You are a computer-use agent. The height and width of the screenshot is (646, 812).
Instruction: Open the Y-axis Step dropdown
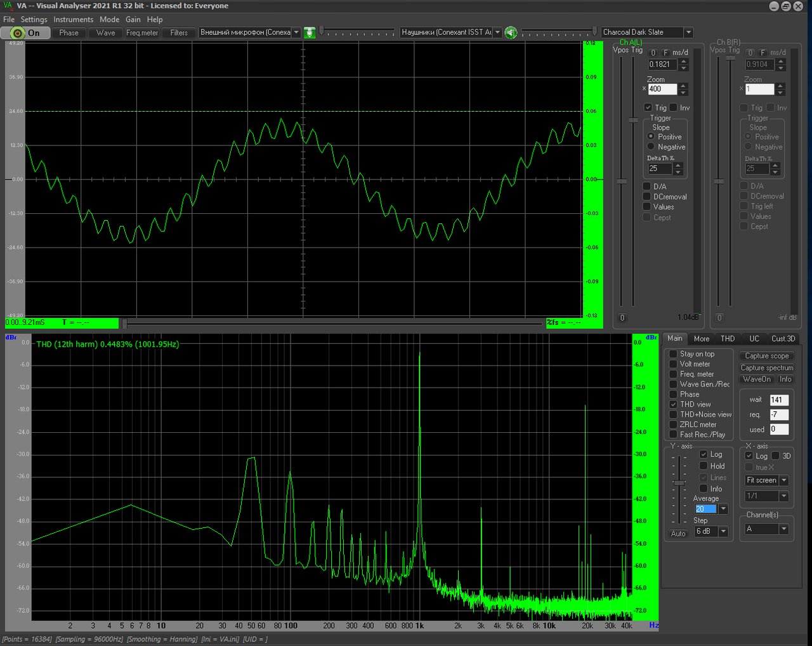click(x=723, y=531)
